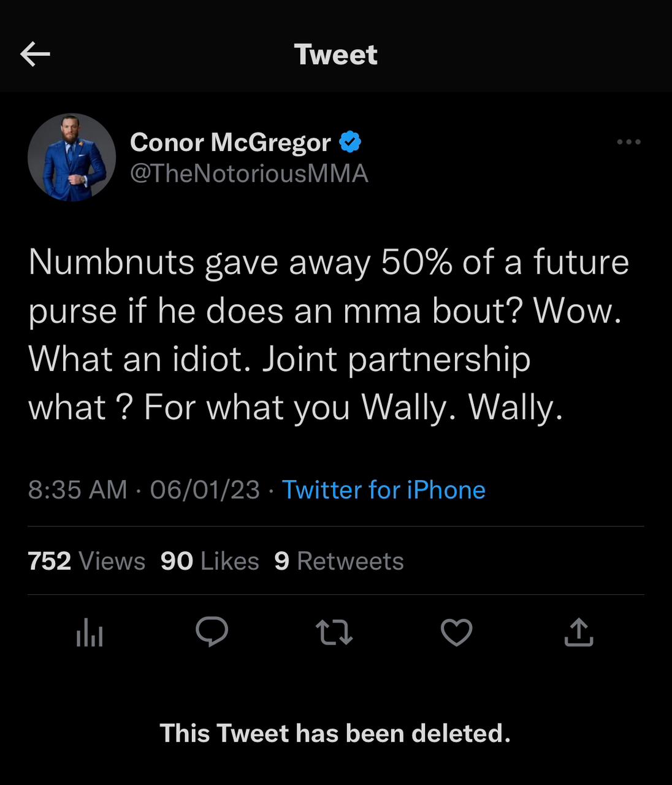Click the Conor McGregor display name

tap(230, 142)
